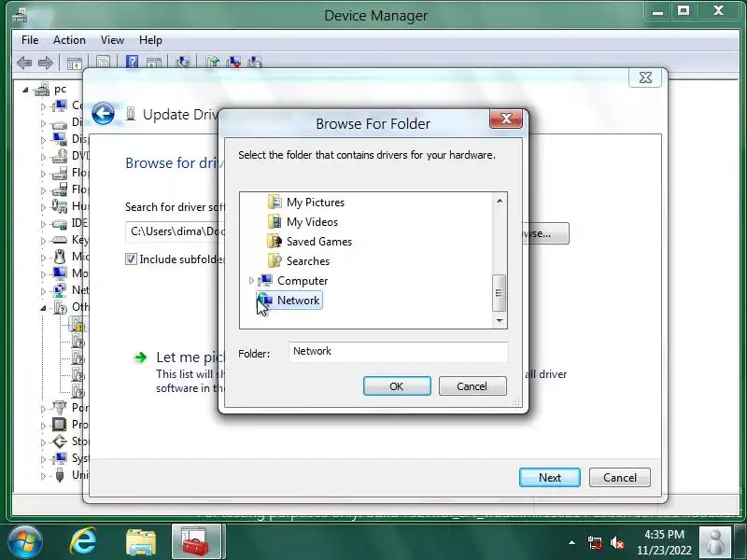Image resolution: width=747 pixels, height=560 pixels.
Task: Select the Keyboards category icon
Action: (x=60, y=240)
